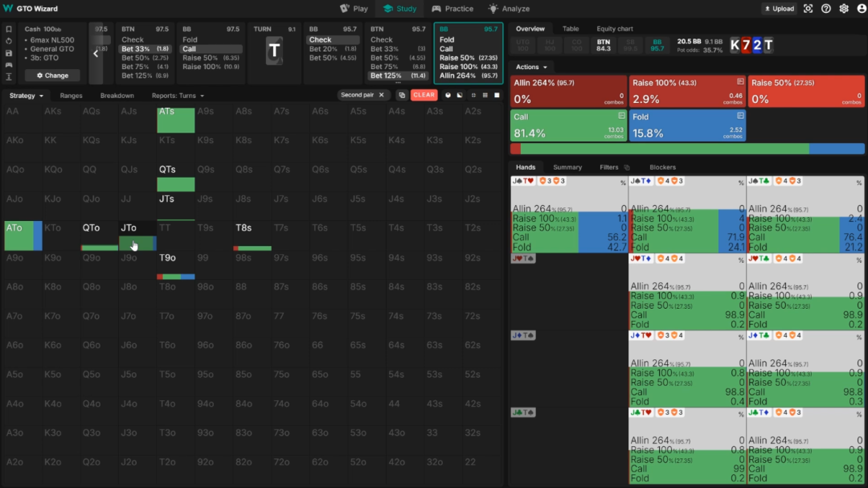Click the K board card
Screen dimensions: 868x488
[735, 45]
